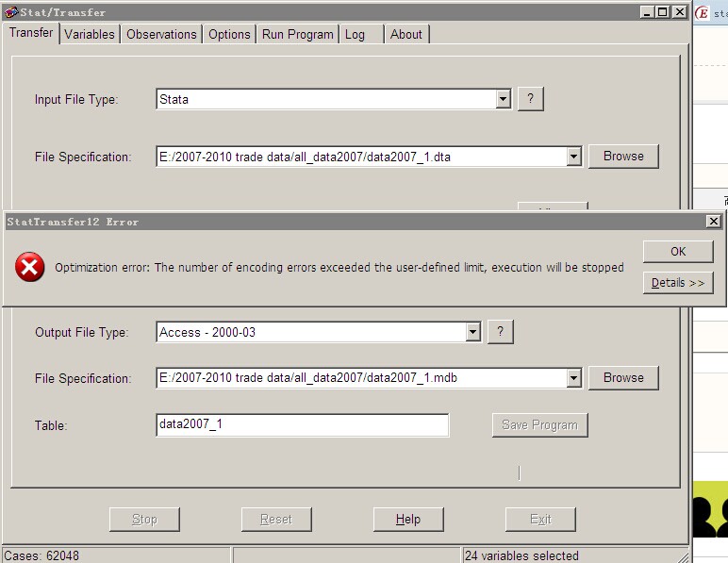Open help for Input File Type

click(530, 99)
